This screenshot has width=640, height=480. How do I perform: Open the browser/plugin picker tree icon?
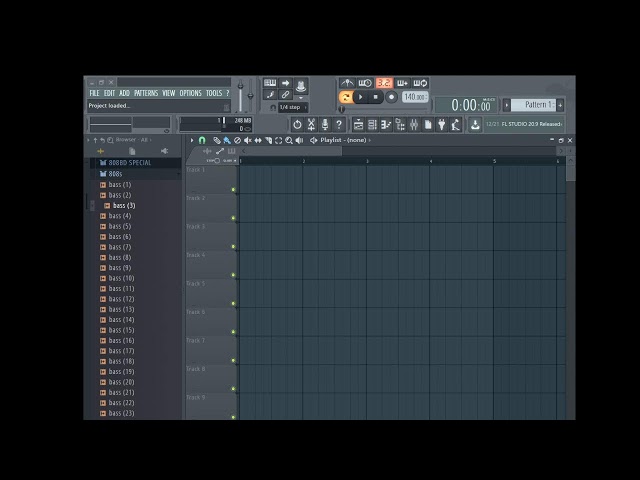click(400, 124)
